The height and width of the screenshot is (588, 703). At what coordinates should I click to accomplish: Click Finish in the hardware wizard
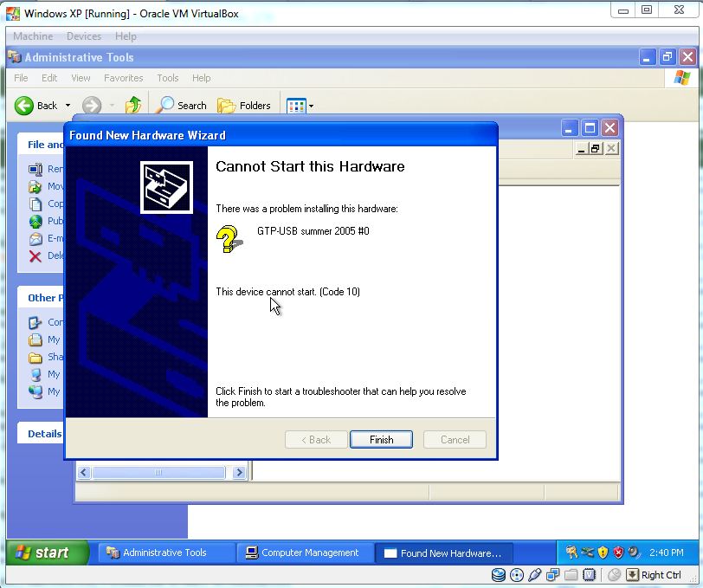(381, 440)
